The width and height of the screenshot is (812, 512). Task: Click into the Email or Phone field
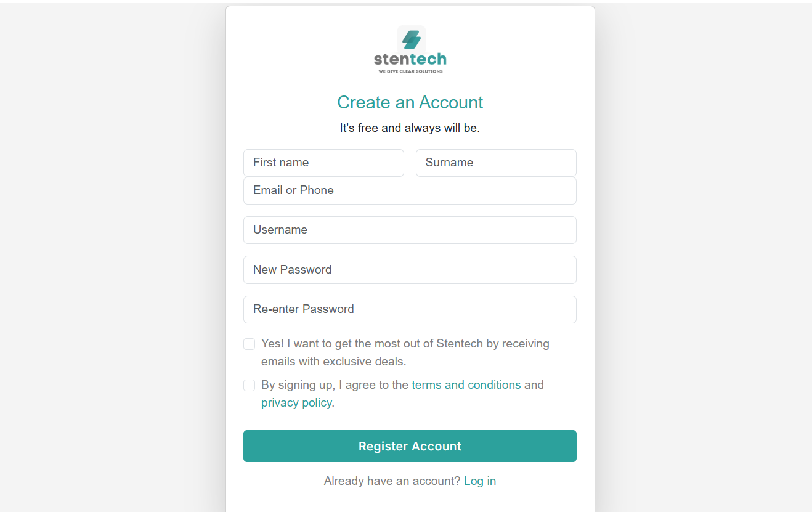[x=410, y=190]
